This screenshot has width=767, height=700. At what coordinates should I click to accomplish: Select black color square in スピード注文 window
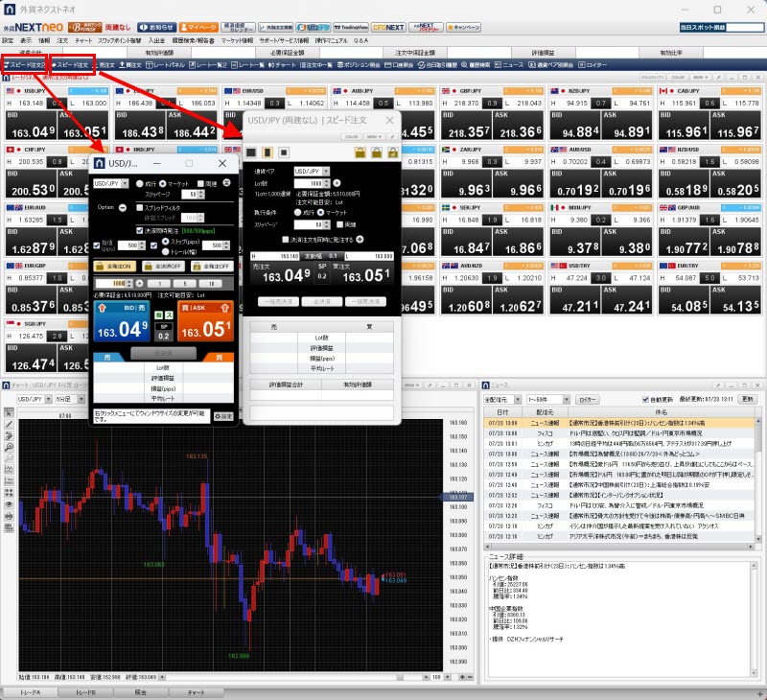tap(251, 152)
